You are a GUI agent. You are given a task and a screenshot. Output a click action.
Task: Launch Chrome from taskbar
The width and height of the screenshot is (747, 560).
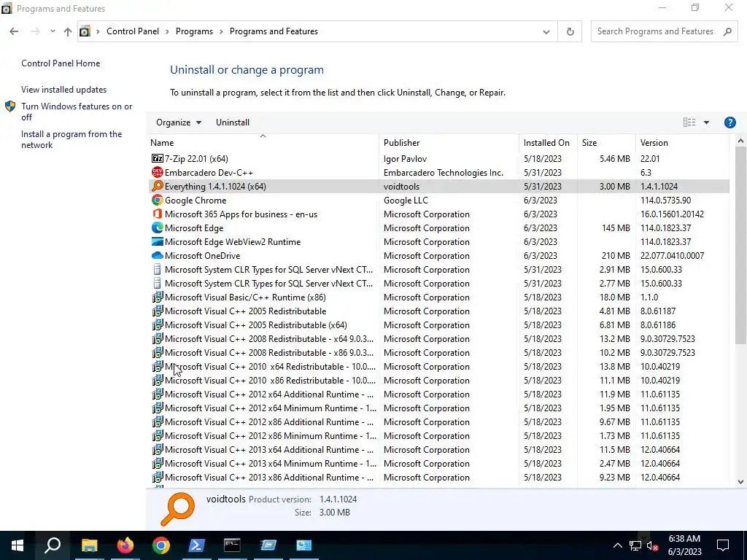coord(161,545)
